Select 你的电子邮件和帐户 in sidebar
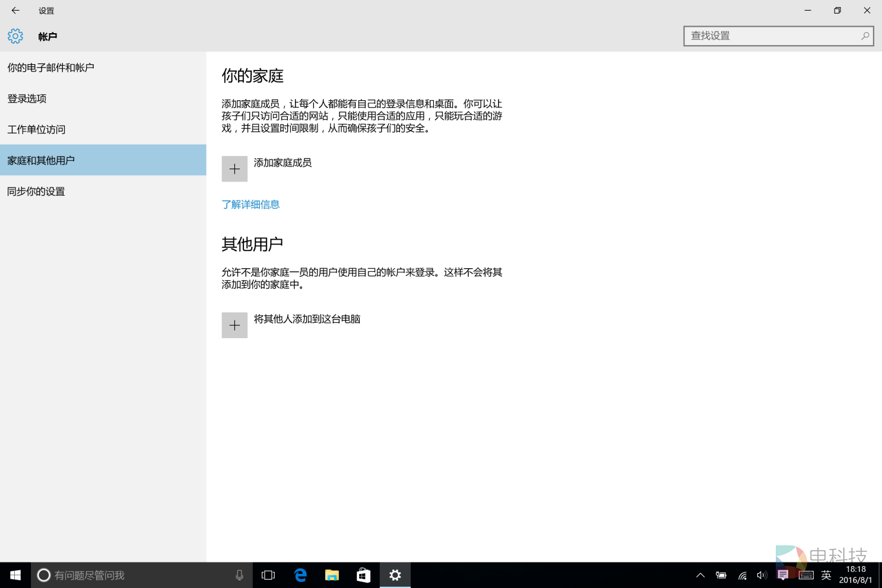882x588 pixels. click(x=51, y=68)
